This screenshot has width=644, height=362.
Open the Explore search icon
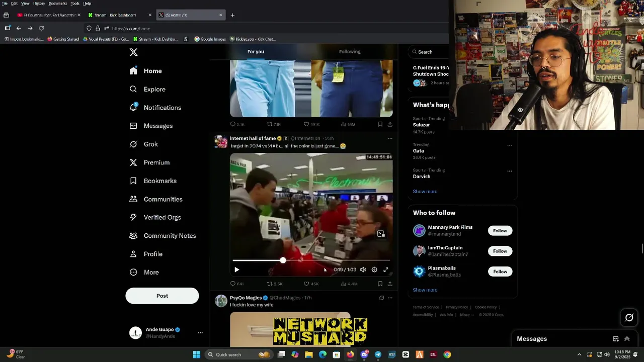click(133, 89)
